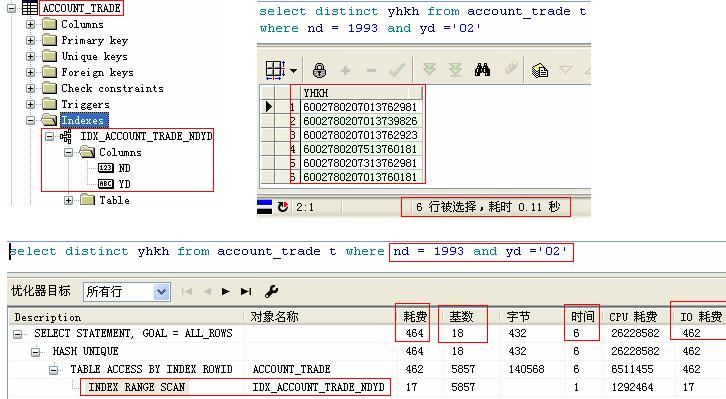Click the current row arrow indicator
726x399 pixels.
(269, 107)
